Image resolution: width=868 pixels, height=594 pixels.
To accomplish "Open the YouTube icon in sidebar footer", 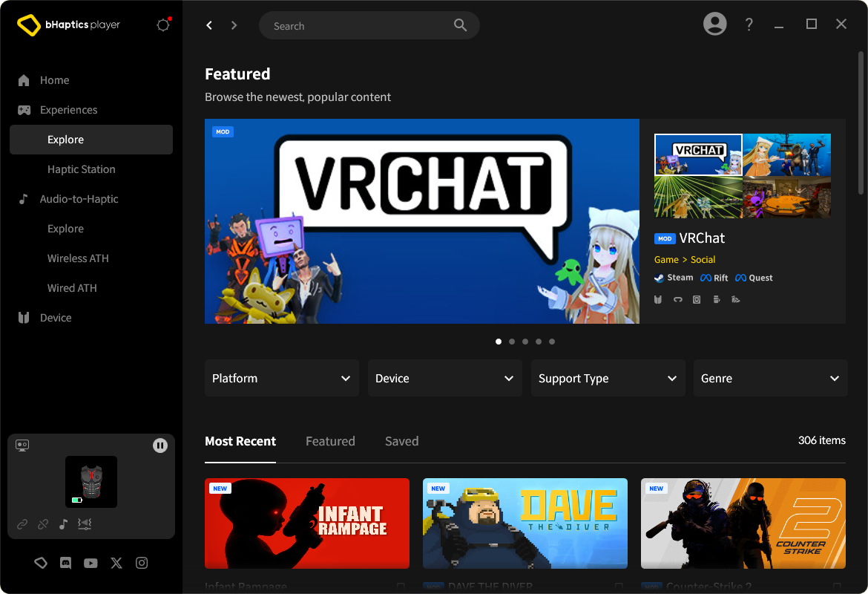I will pos(91,564).
